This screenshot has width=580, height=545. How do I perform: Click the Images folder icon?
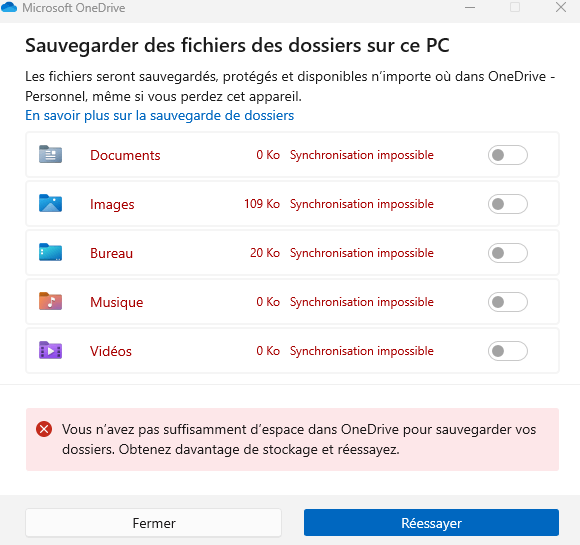click(x=50, y=203)
